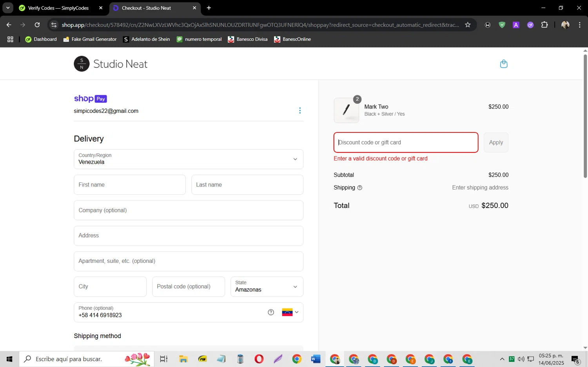Open Opera from the taskbar
Image resolution: width=588 pixels, height=367 pixels.
point(259,359)
